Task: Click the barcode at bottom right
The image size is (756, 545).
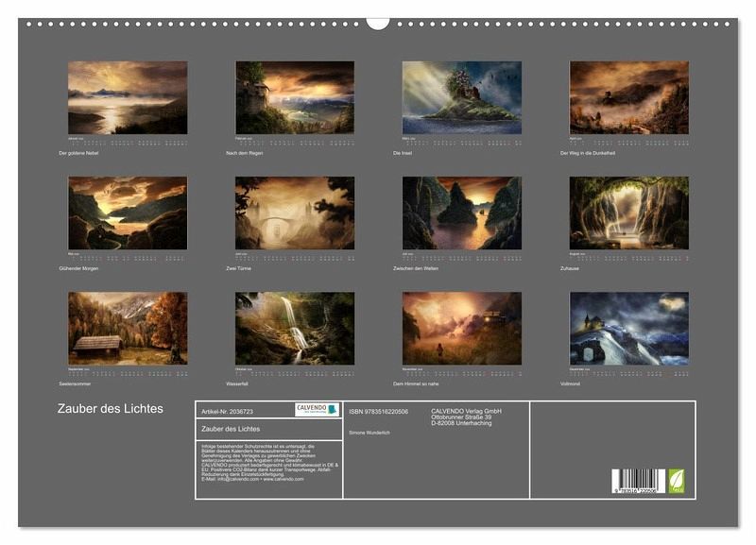Action: coord(638,481)
